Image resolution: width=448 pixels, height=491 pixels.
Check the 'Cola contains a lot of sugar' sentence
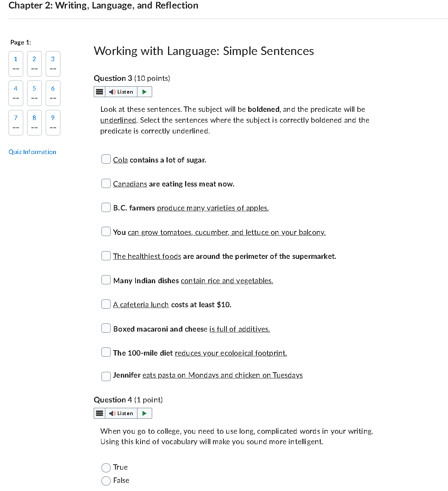pos(106,159)
